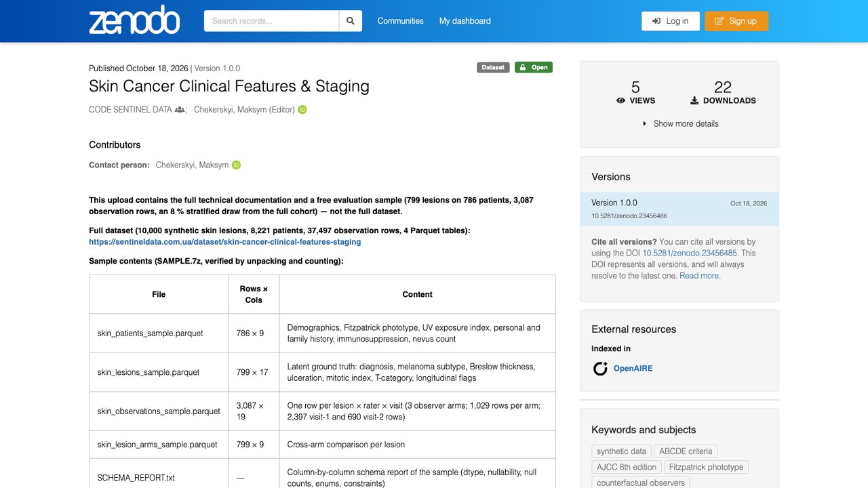Open the sentineldata.com.ua full dataset link
This screenshot has width=868, height=488.
pos(224,241)
